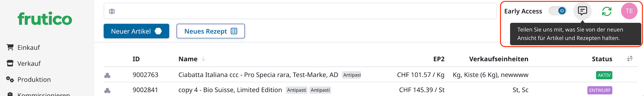Open the Verkauf menu
Viewport: 644px width, 96px height.
[x=29, y=64]
